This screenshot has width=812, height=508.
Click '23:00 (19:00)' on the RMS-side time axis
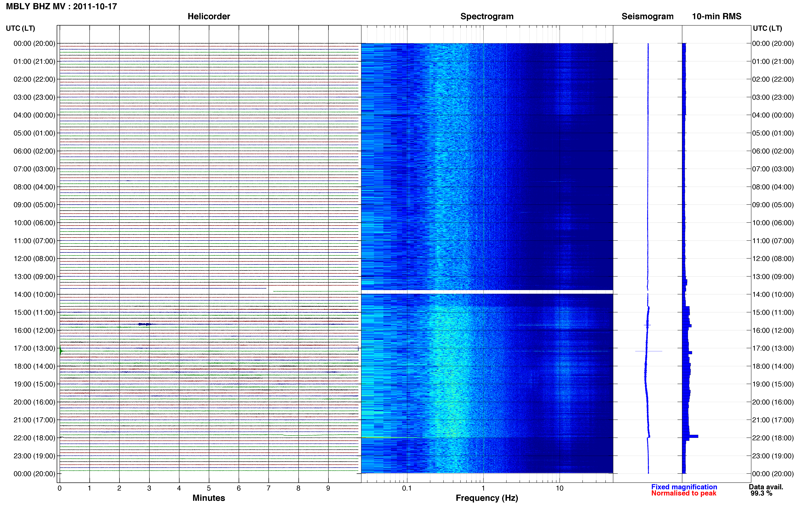(x=773, y=456)
